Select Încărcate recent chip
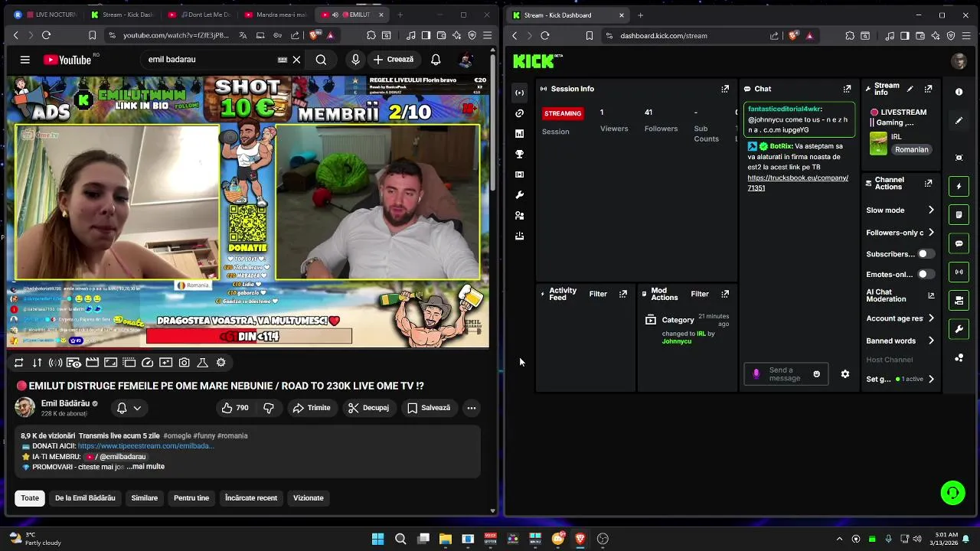Viewport: 980px width, 551px height. pos(251,498)
